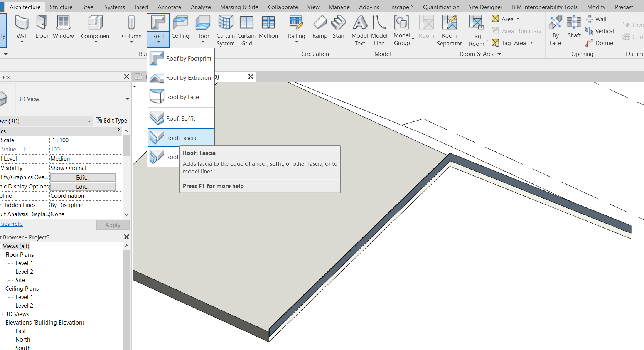Open the view selector dropdown in Properties
This screenshot has height=350, width=644.
(x=89, y=121)
